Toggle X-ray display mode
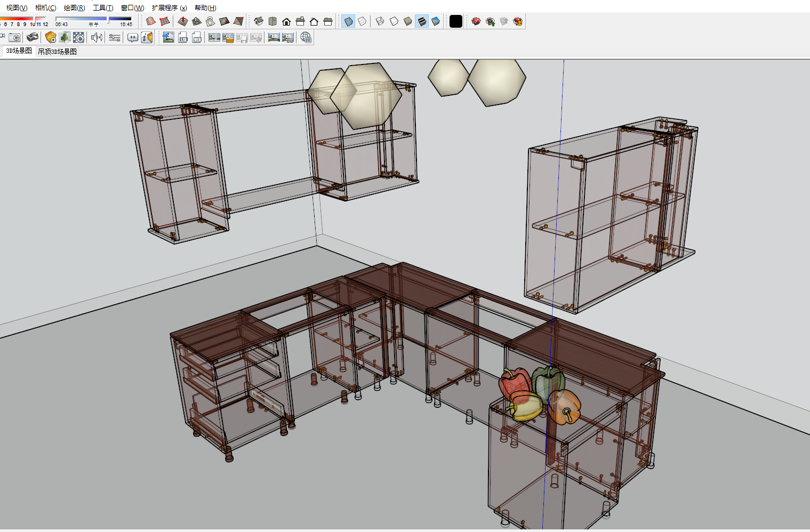Viewport: 810px width, 532px height. pos(348,21)
